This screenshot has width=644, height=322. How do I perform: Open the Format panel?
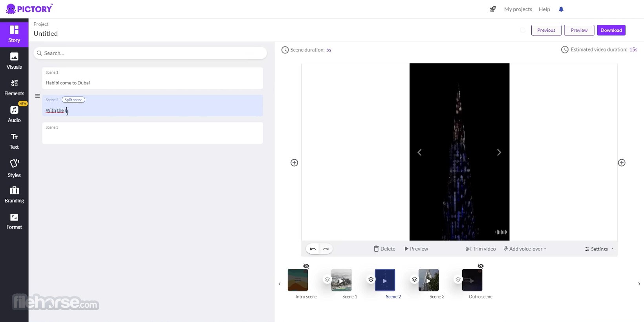(14, 221)
